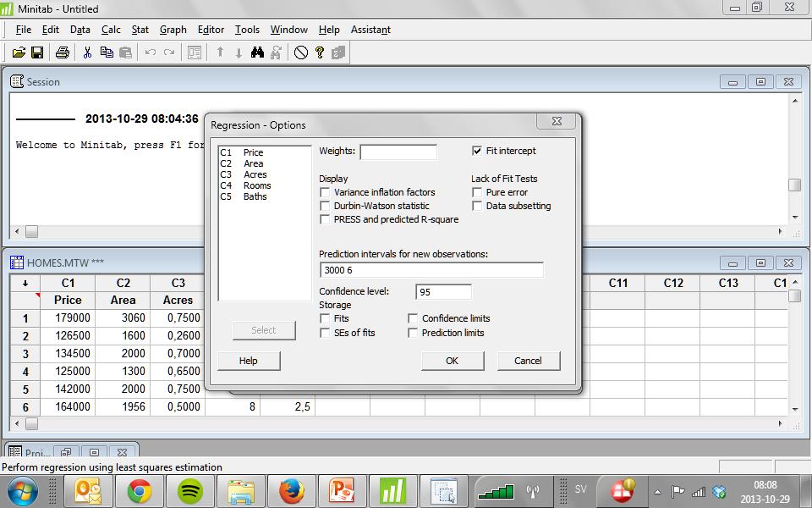Click the Previous Command up arrow
Viewport: 812px width, 508px height.
pos(220,52)
